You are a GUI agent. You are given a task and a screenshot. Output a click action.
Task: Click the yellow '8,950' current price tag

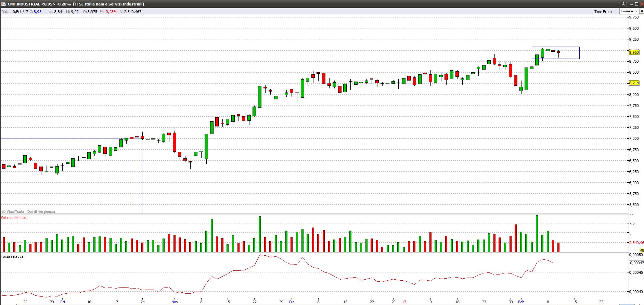click(x=634, y=52)
